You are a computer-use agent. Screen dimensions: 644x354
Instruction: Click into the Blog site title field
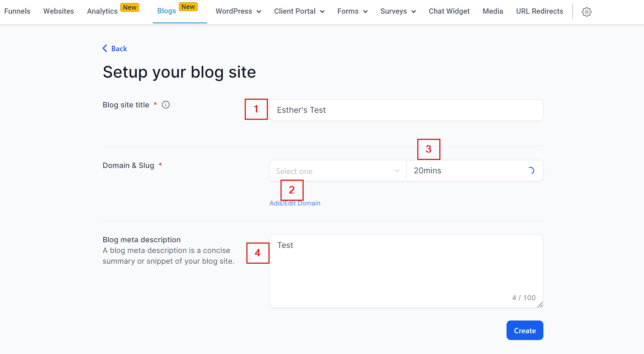406,110
